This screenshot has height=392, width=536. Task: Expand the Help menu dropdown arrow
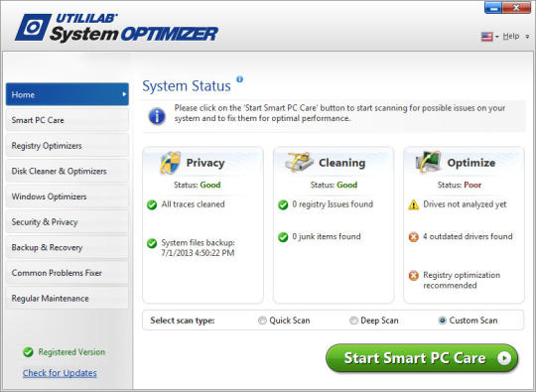(x=527, y=37)
